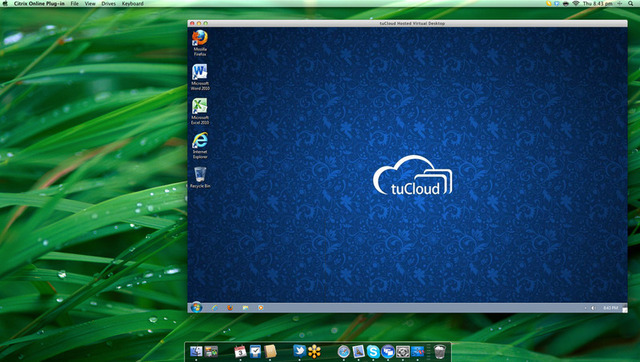Click the orange menu bar status icon

pyautogui.click(x=549, y=3)
